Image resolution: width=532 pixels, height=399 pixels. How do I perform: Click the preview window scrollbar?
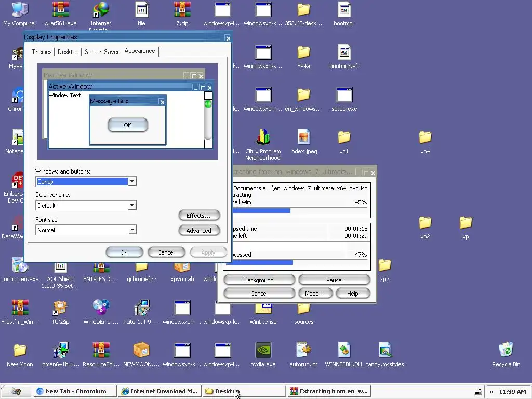pyautogui.click(x=208, y=119)
